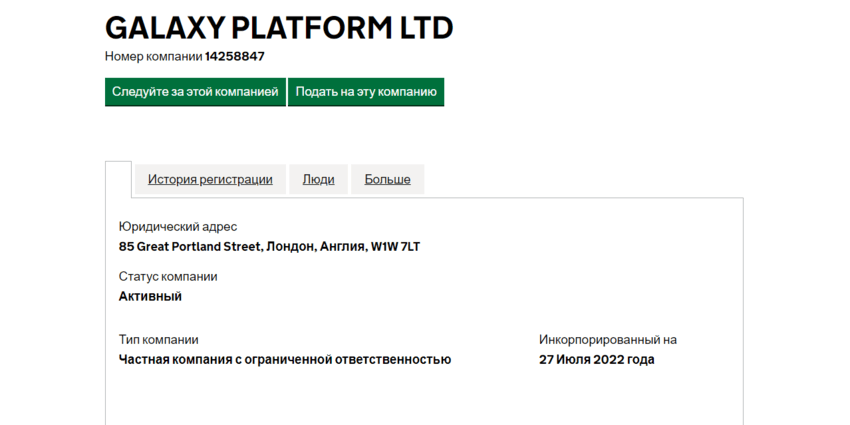Image resolution: width=850 pixels, height=425 pixels.
Task: Click the date "27 Июля 2022 года"
Action: point(596,359)
